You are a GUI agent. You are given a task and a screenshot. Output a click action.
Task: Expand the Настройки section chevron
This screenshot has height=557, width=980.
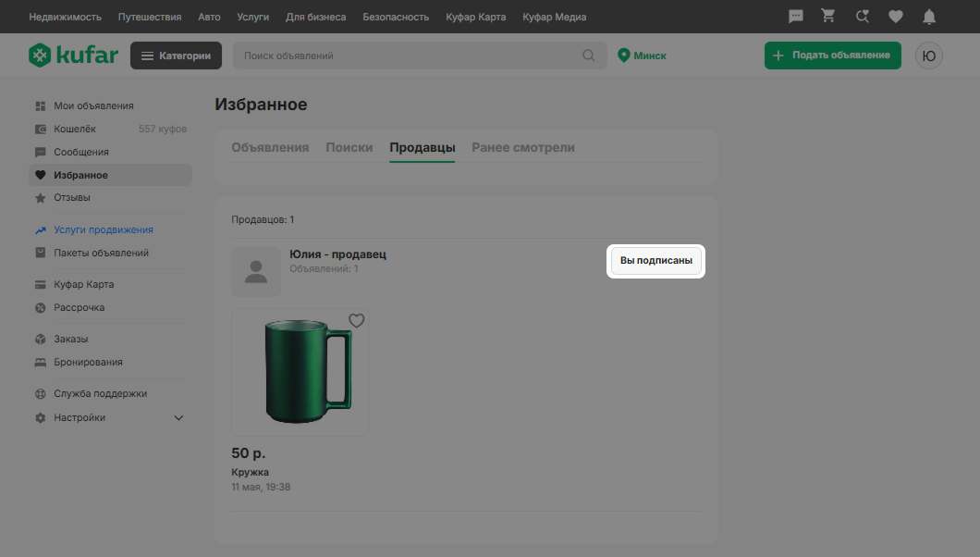[x=178, y=417]
